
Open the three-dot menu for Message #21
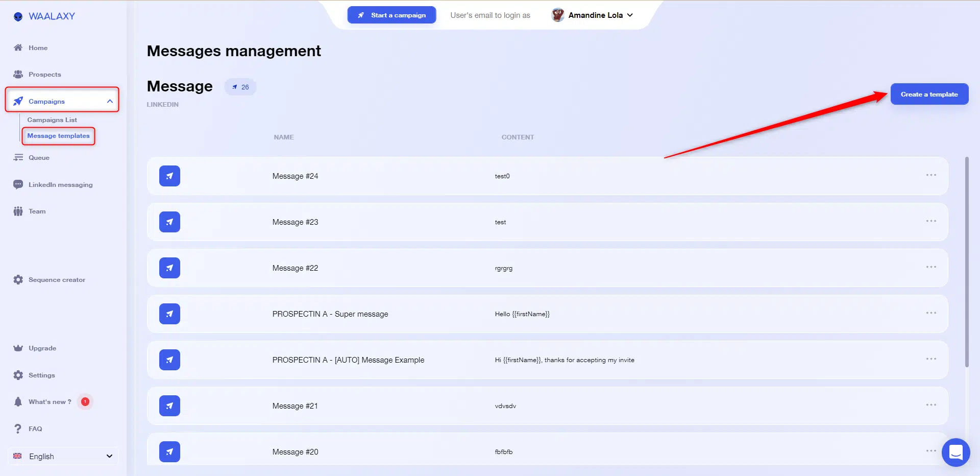(x=931, y=405)
